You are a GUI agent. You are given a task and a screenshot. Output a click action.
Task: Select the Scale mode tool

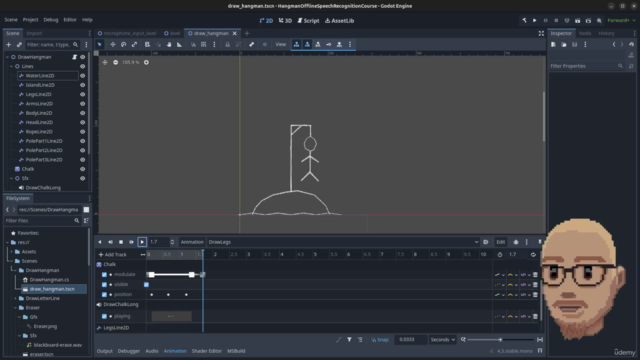134,44
